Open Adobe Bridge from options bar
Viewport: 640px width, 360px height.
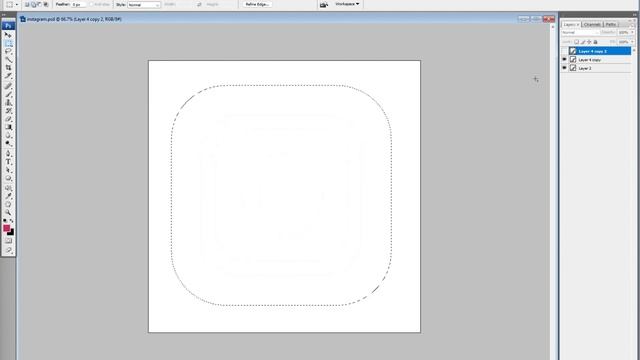(x=324, y=4)
